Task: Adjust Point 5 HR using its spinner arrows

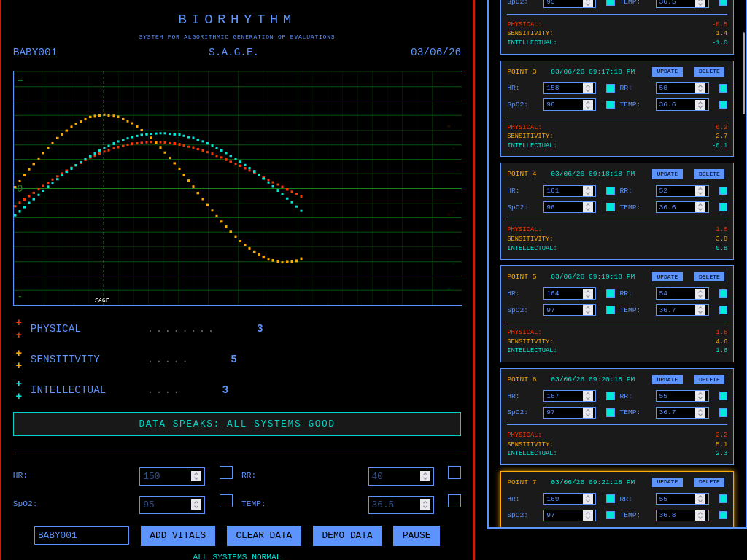Action: pyautogui.click(x=587, y=293)
